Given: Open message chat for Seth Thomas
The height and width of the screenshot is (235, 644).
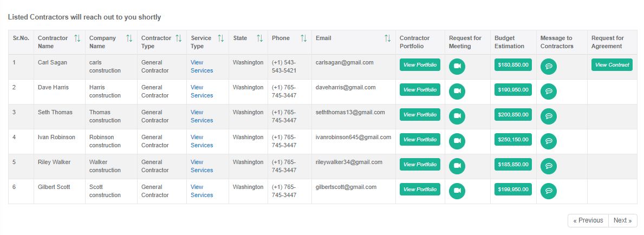Looking at the screenshot, I should click(x=548, y=116).
